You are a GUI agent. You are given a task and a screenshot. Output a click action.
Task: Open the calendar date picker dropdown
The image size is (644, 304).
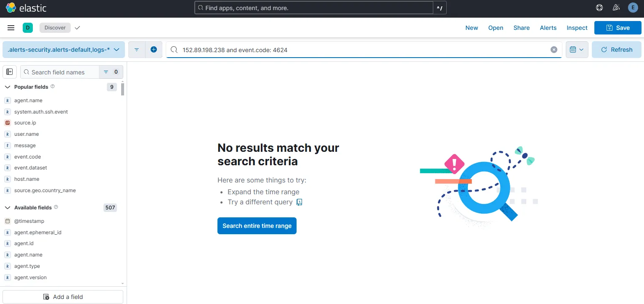click(x=577, y=49)
